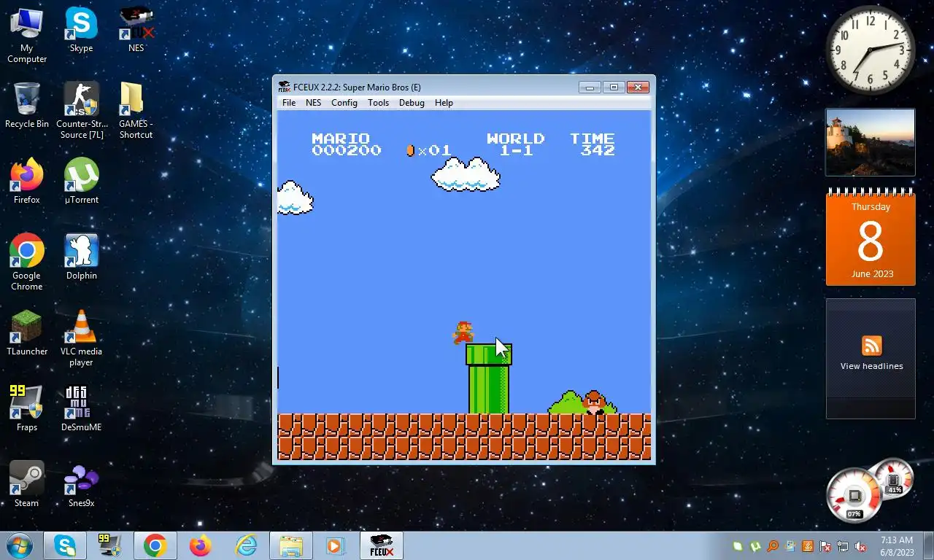Viewport: 934px width, 560px height.
Task: Open the NES menu in FCEUX
Action: [313, 103]
